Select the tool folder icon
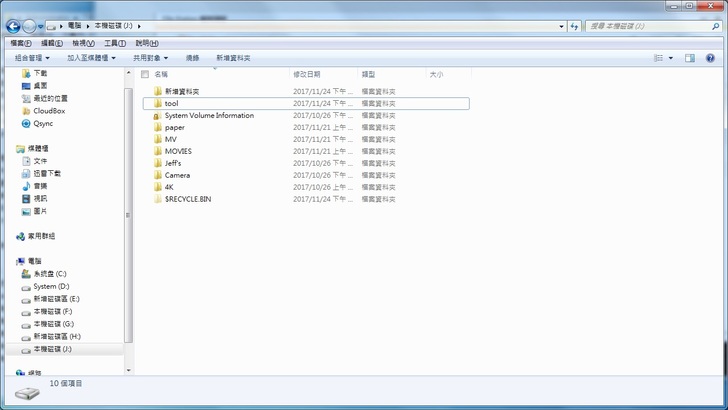728x410 pixels. [x=158, y=103]
